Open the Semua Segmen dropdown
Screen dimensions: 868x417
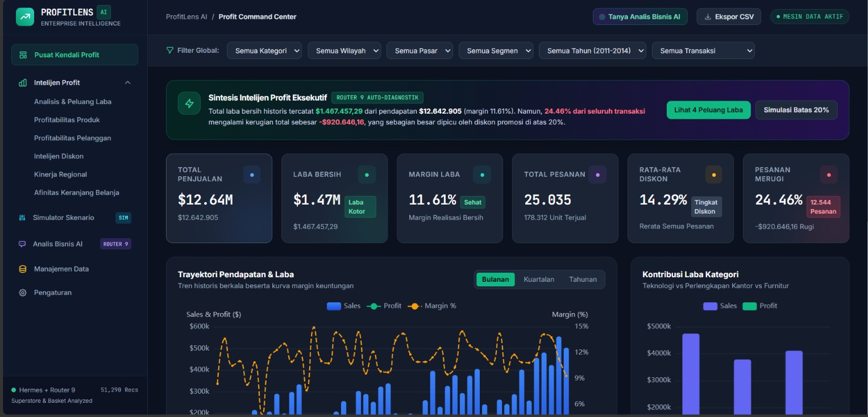click(496, 51)
